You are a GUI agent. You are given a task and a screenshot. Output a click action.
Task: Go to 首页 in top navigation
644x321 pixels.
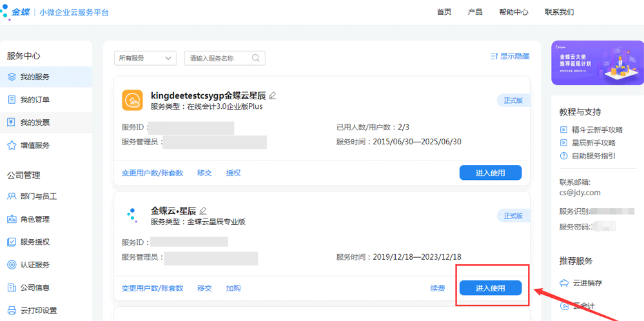[444, 12]
